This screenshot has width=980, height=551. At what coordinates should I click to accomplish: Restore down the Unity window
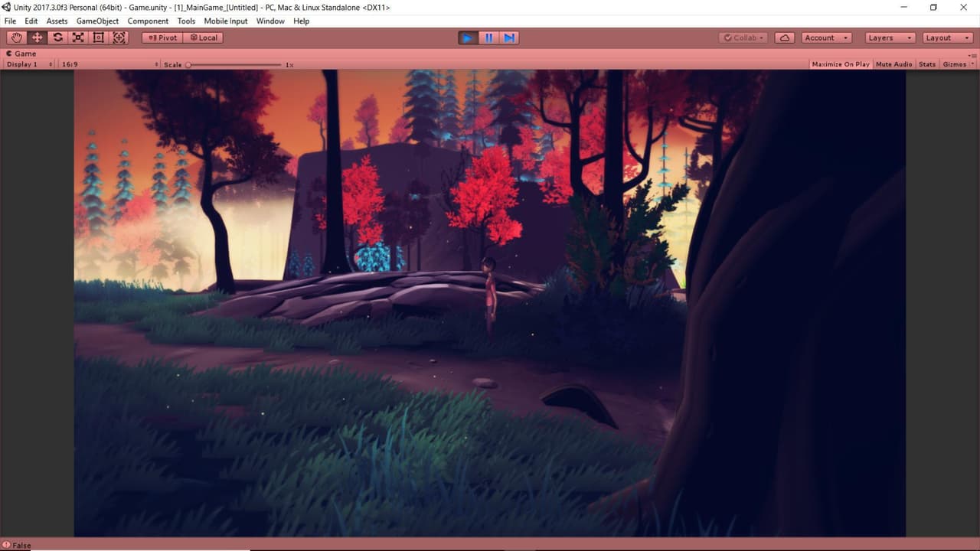click(933, 7)
